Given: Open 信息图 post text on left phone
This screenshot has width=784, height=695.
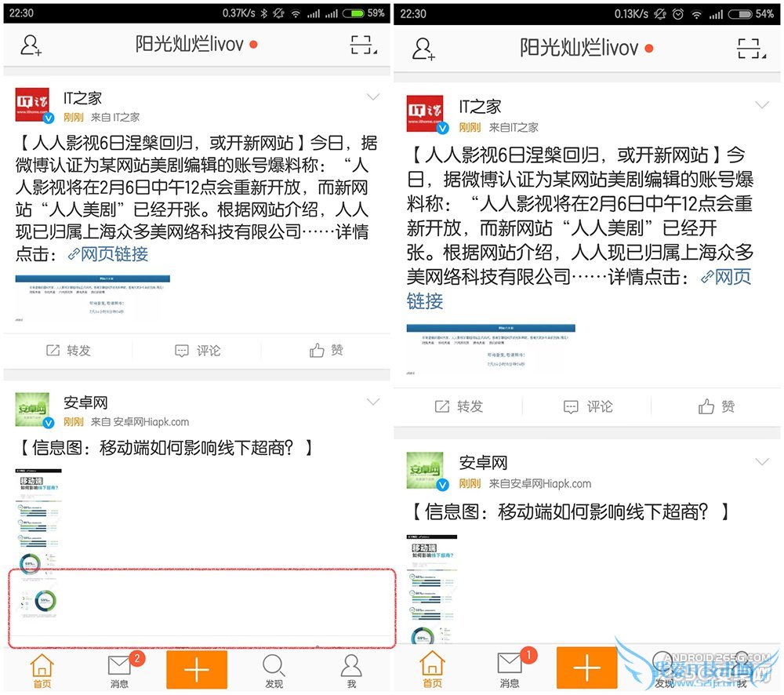Looking at the screenshot, I should coord(166,447).
